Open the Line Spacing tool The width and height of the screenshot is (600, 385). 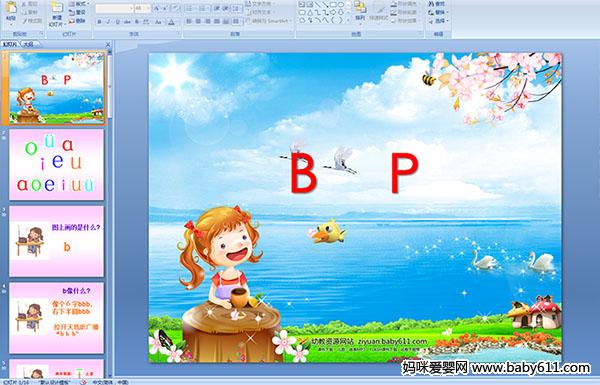coord(237,8)
